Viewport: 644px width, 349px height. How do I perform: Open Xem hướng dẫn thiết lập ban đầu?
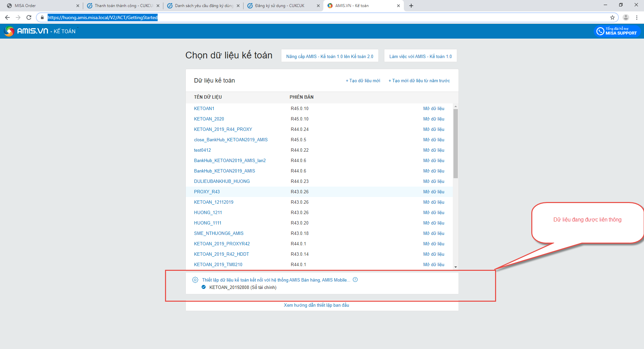click(x=316, y=305)
